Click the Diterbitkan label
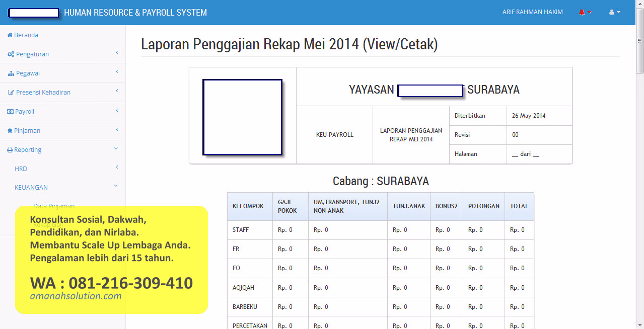644x329 pixels. tap(470, 116)
